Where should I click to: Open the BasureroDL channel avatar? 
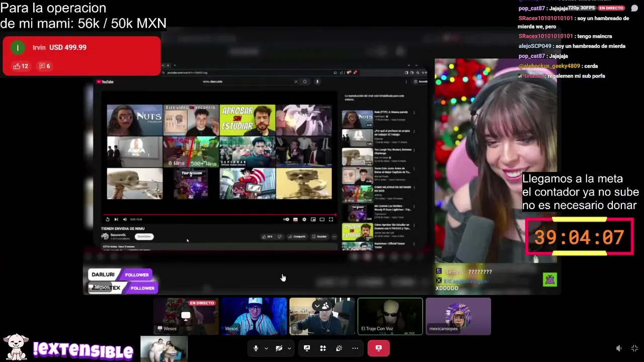point(105,236)
